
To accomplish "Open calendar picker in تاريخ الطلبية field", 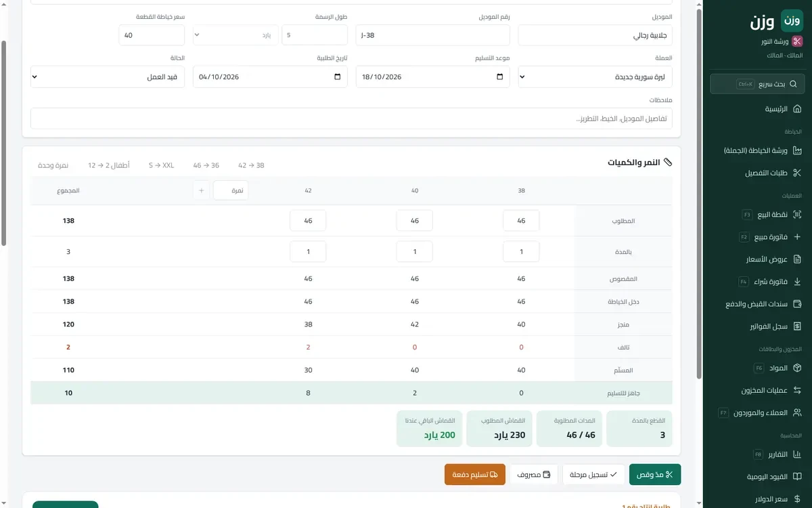I will tap(338, 77).
